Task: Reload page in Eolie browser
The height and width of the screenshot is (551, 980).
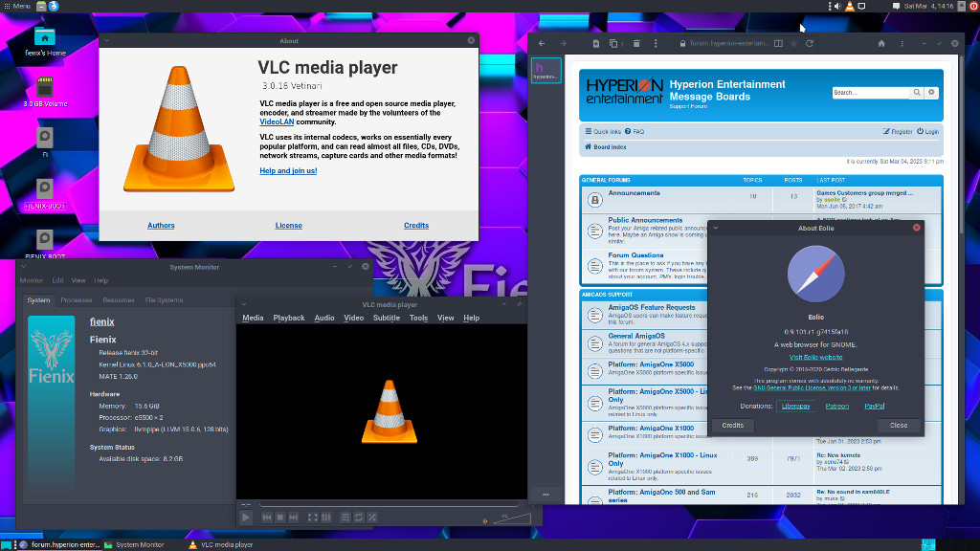Action: click(810, 44)
